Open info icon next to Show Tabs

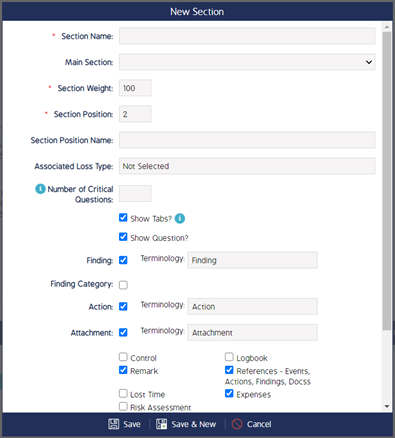point(180,218)
